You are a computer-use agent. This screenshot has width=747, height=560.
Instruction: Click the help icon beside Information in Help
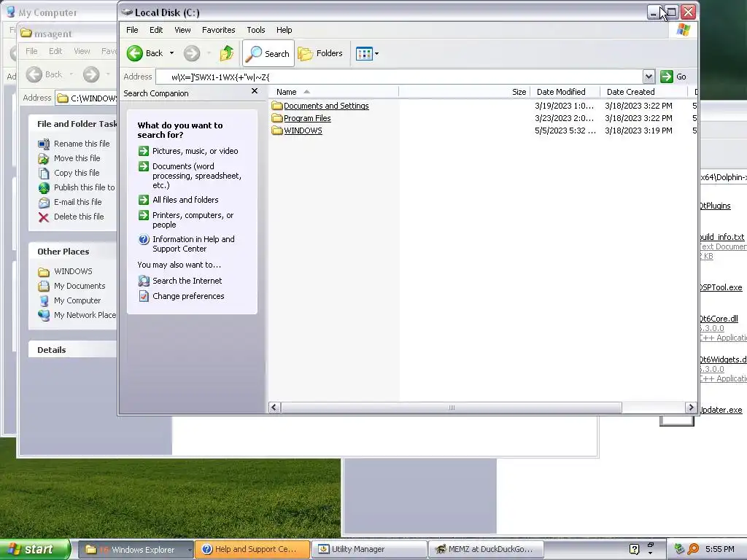(144, 239)
